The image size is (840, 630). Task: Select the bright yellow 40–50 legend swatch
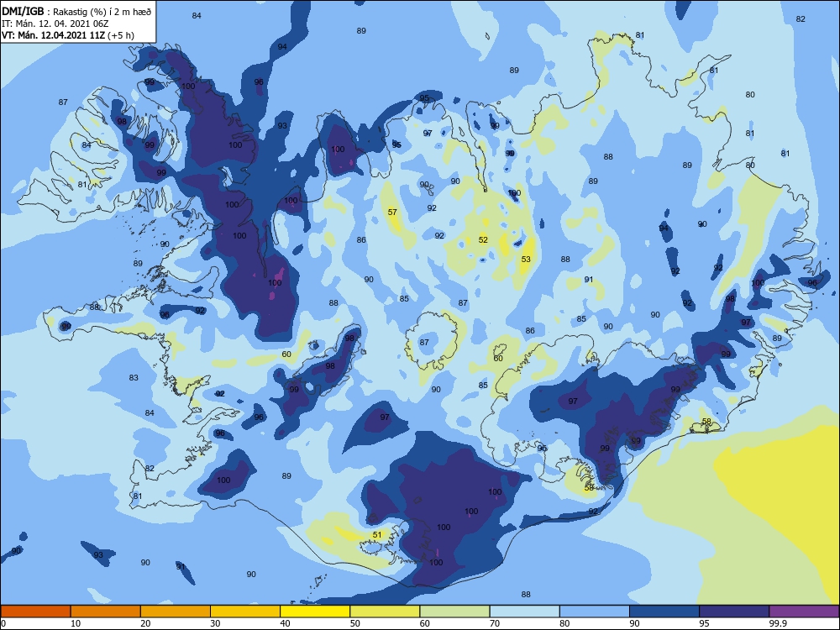pos(315,612)
